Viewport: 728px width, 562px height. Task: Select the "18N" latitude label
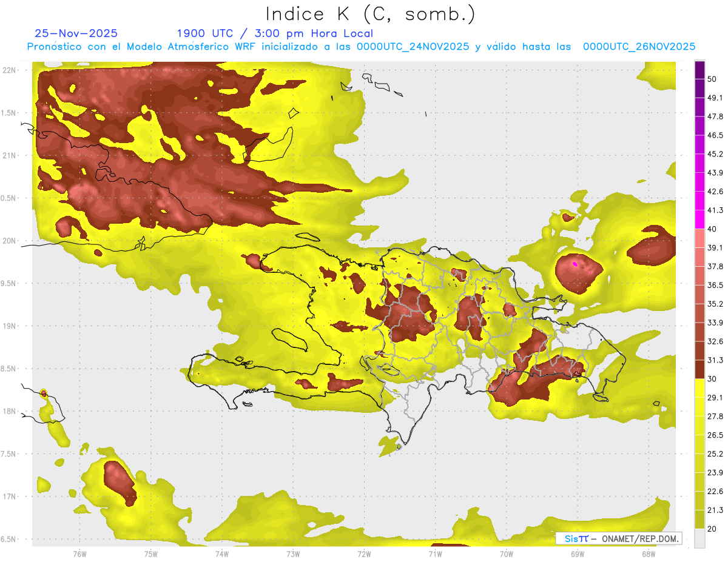(9, 412)
